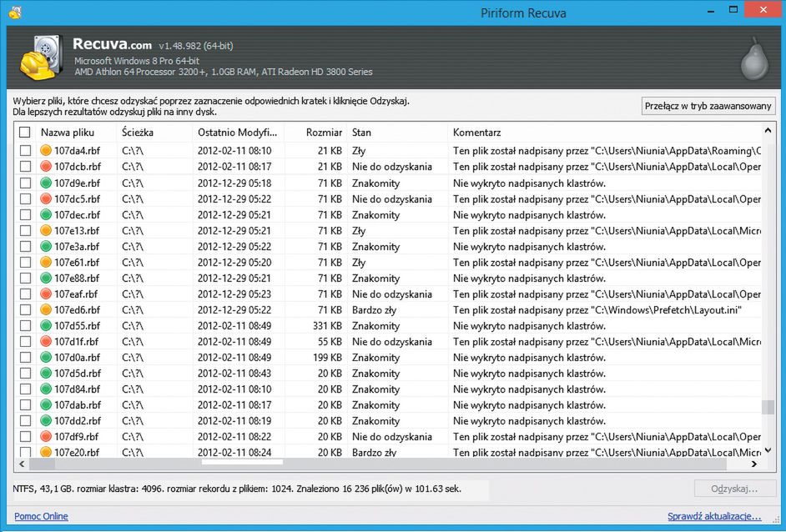
Task: Click the green status icon beside 107d84.rbf
Action: click(x=46, y=389)
